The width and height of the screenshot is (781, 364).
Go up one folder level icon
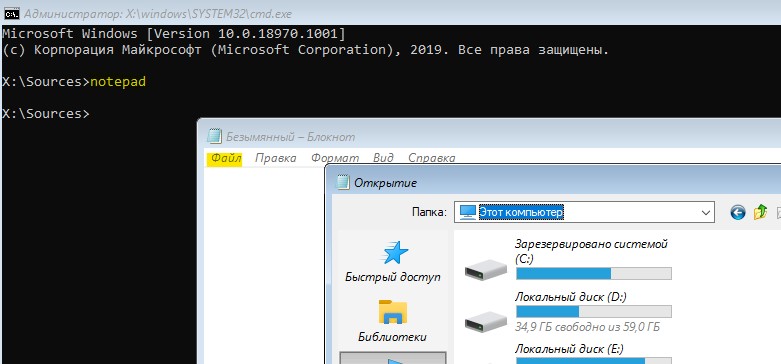(x=760, y=213)
